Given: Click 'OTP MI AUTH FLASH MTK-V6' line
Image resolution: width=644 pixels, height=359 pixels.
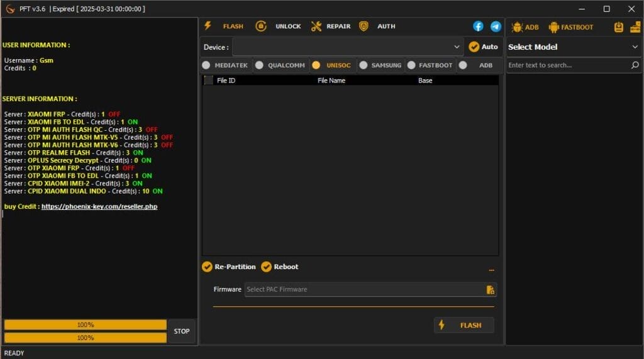Looking at the screenshot, I should [x=88, y=145].
